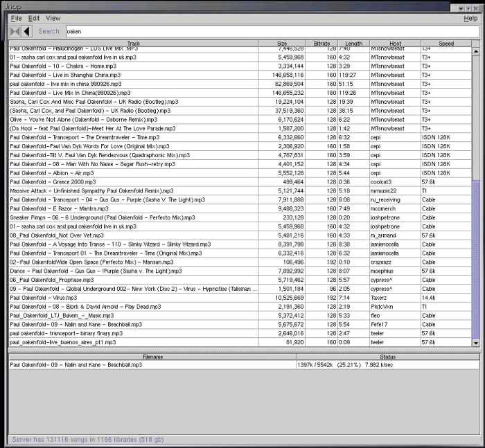Click Filename header in downloads pane

[152, 357]
